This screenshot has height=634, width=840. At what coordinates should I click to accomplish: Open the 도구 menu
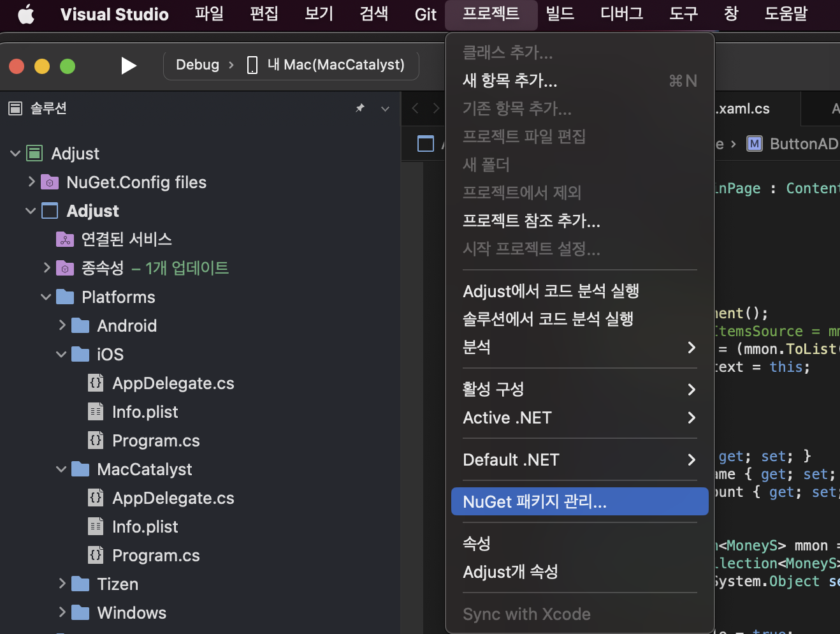point(683,14)
